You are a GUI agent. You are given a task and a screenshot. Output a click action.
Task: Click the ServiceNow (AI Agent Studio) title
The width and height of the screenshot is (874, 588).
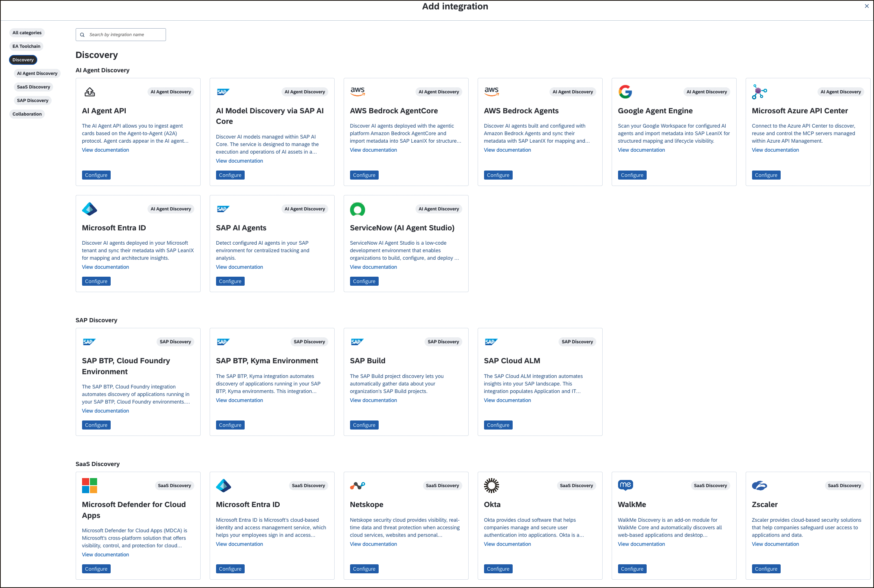click(402, 228)
